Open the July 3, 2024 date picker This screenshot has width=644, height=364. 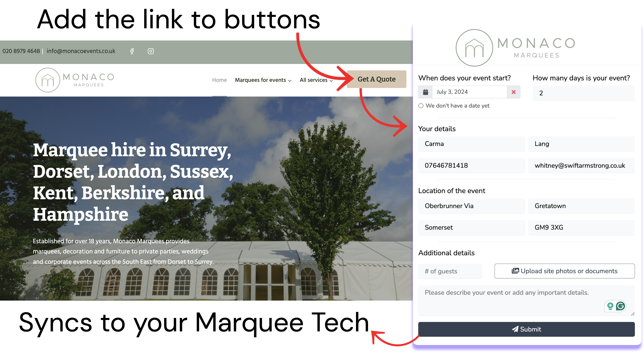[470, 92]
